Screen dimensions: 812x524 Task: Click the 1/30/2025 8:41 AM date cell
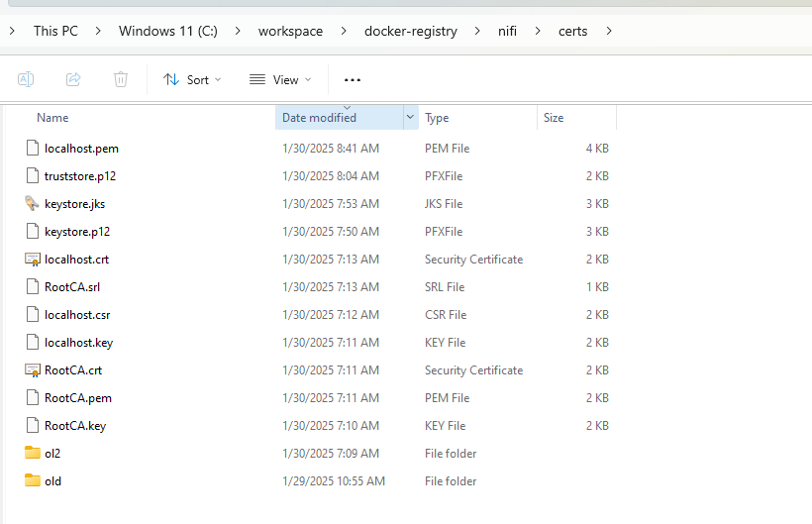[331, 149]
